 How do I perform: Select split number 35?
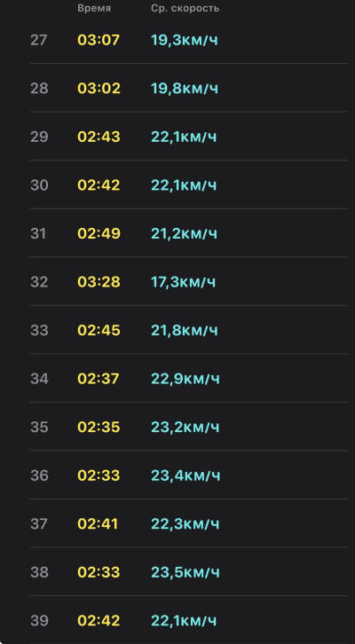[x=39, y=428]
